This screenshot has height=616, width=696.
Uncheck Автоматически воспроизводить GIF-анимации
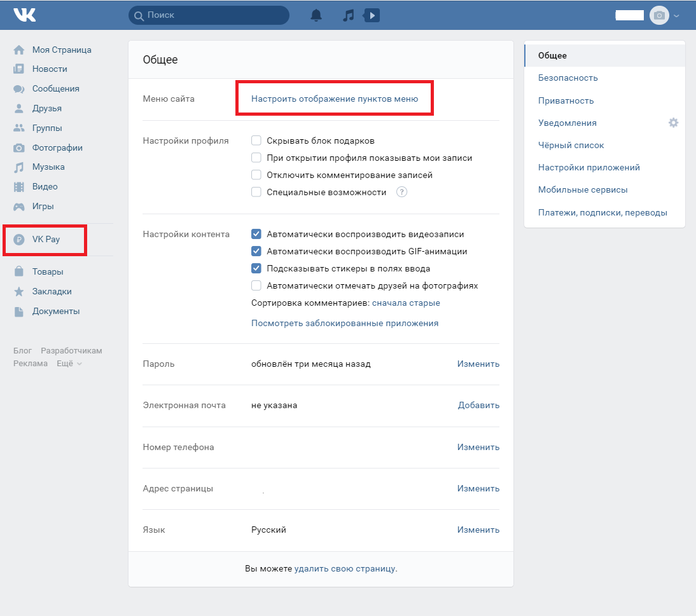coord(256,252)
